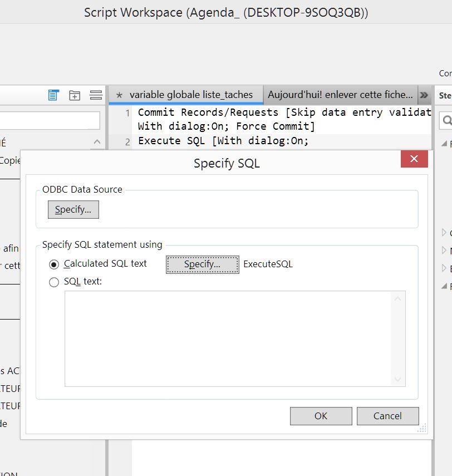Click the new folder icon with plus

tap(75, 95)
